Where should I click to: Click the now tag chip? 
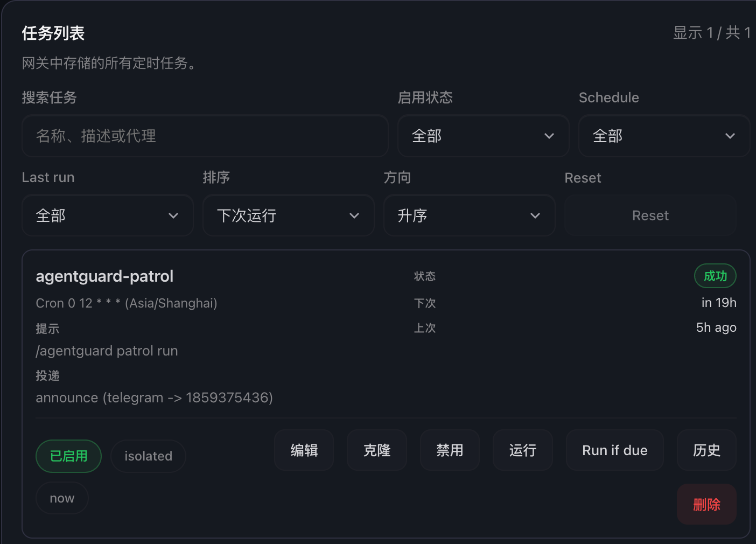point(62,498)
